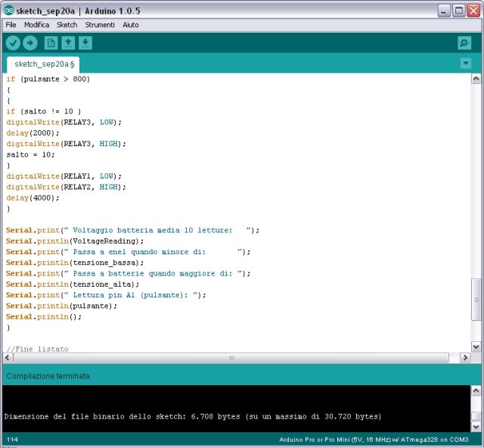Click the Verify (checkmark) button

(x=13, y=43)
